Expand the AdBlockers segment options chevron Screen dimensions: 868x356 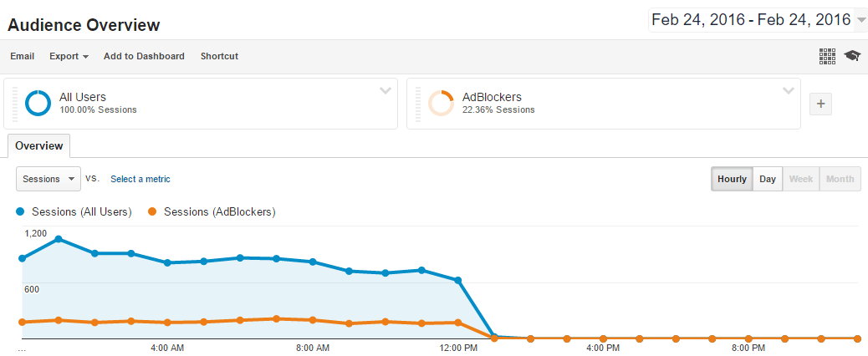[x=788, y=90]
